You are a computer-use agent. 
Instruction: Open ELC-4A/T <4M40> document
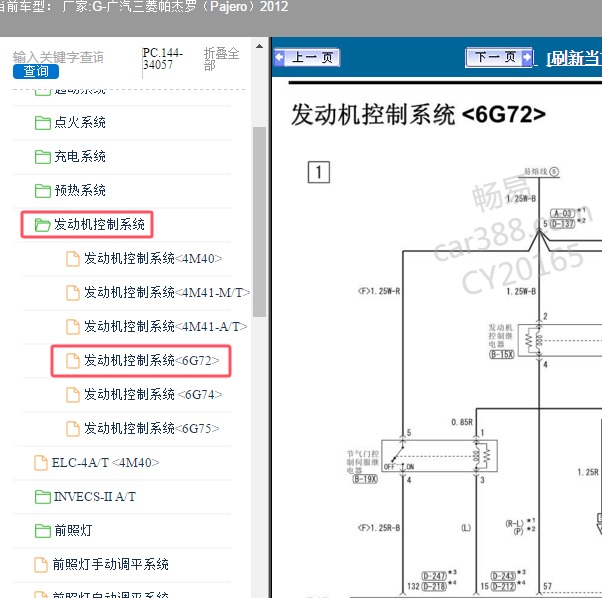point(105,463)
